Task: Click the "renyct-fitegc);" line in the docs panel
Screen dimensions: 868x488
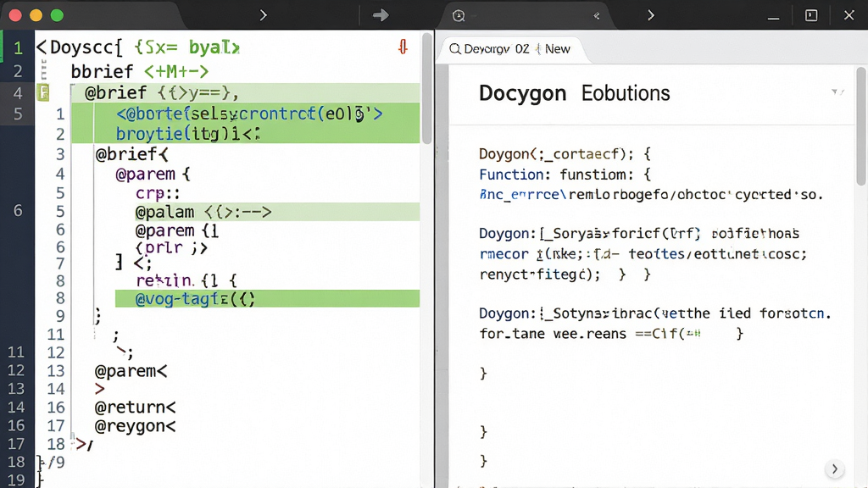Action: pyautogui.click(x=540, y=274)
